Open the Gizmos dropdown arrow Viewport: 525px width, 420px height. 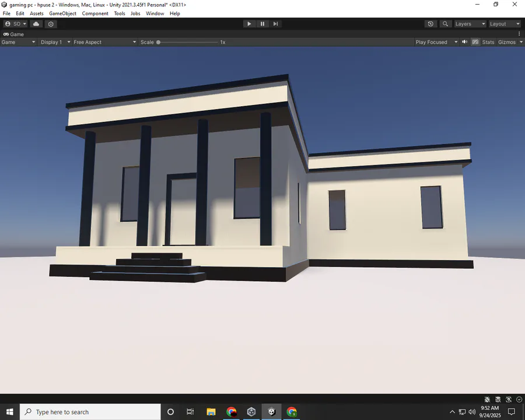(x=521, y=42)
